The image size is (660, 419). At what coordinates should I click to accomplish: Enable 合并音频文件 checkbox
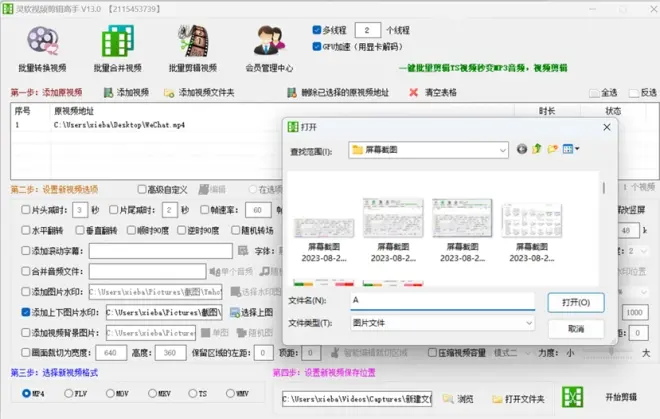click(x=26, y=271)
